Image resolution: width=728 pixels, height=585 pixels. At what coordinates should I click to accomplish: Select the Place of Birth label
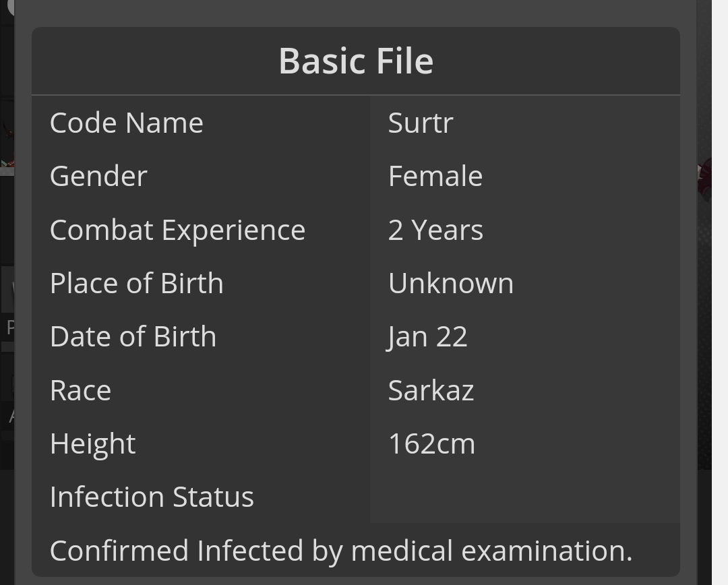pyautogui.click(x=136, y=283)
